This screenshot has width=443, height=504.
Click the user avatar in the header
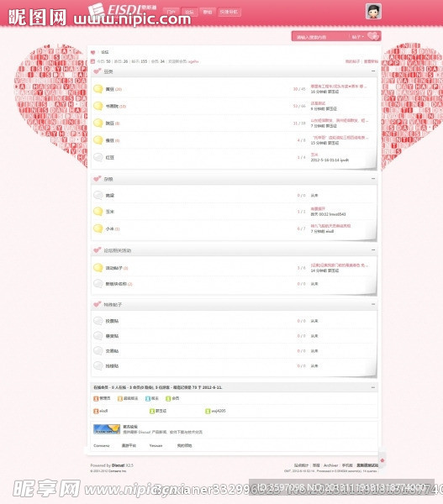click(373, 11)
